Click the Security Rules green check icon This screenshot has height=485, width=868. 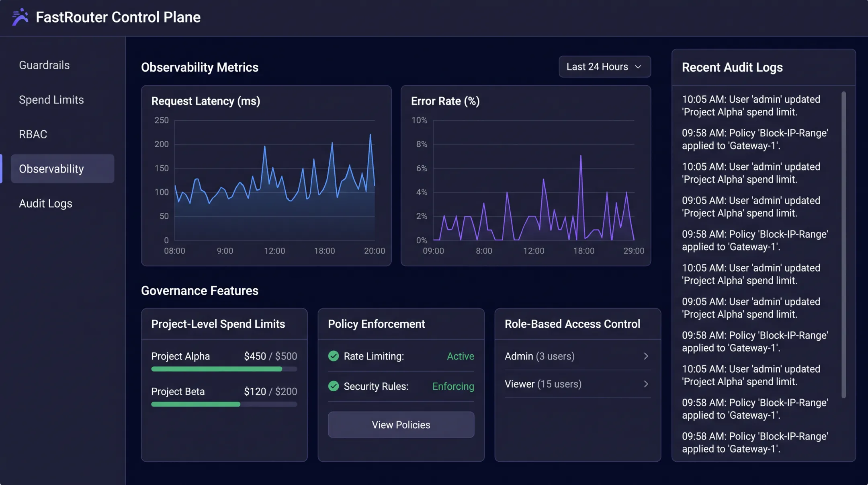coord(334,386)
